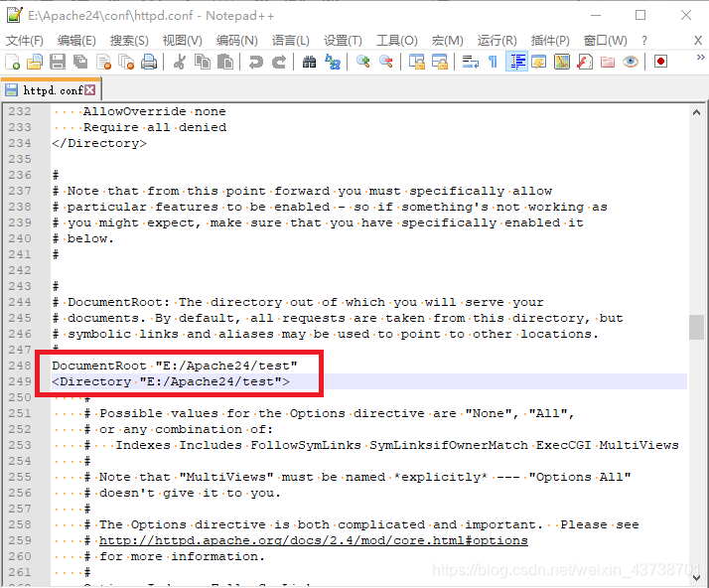This screenshot has width=709, height=588.
Task: Open the Function List icon
Action: [x=585, y=62]
